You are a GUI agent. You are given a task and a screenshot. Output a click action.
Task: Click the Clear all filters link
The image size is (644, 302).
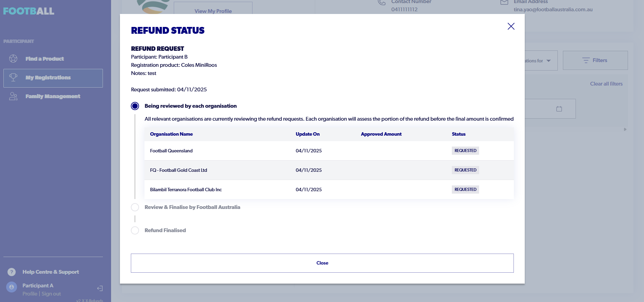606,84
